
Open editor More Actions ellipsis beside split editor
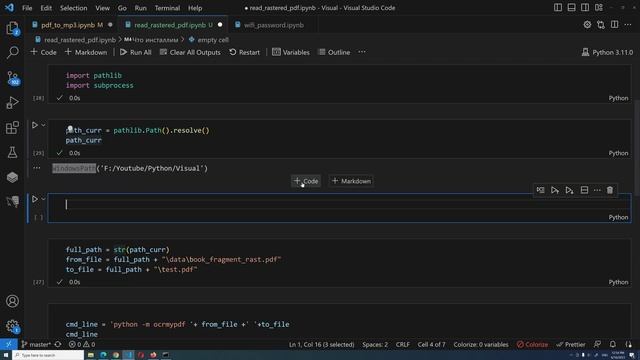(628, 25)
